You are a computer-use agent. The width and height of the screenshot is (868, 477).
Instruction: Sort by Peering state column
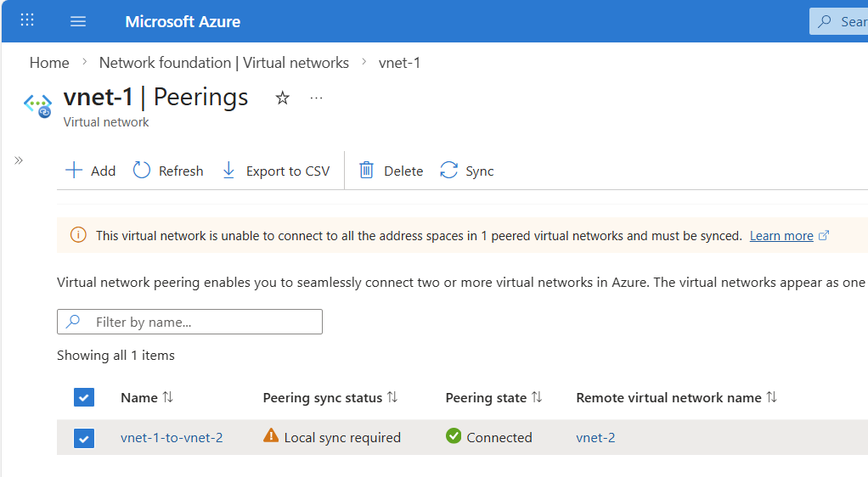click(x=493, y=397)
